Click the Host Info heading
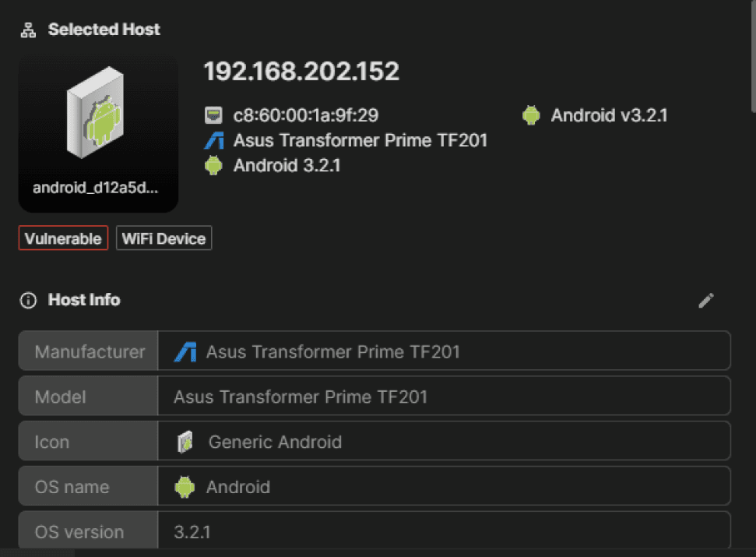This screenshot has width=756, height=557. pos(84,300)
